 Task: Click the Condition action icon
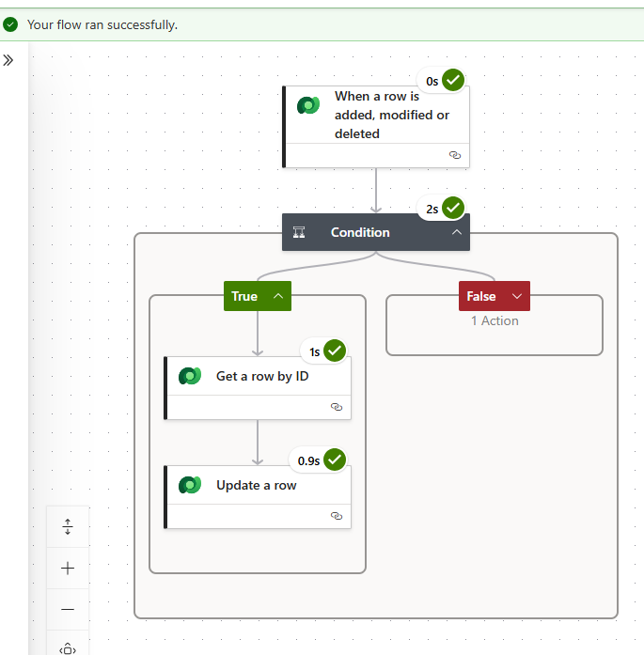[x=300, y=232]
